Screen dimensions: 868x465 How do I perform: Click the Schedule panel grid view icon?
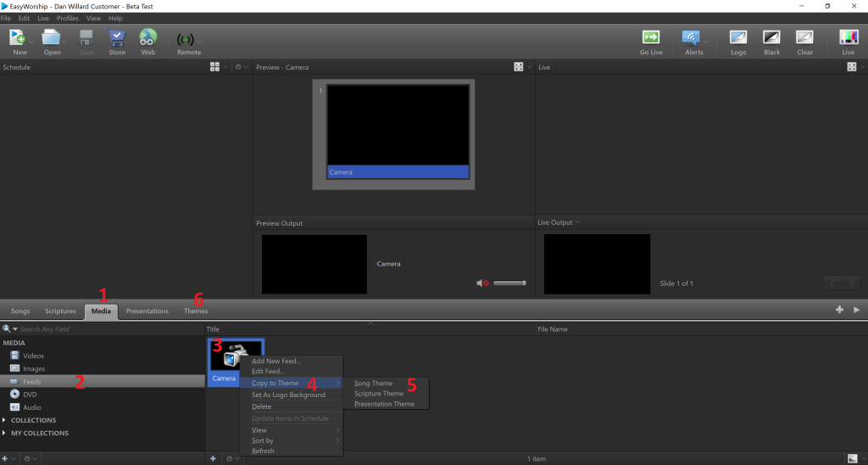[214, 67]
